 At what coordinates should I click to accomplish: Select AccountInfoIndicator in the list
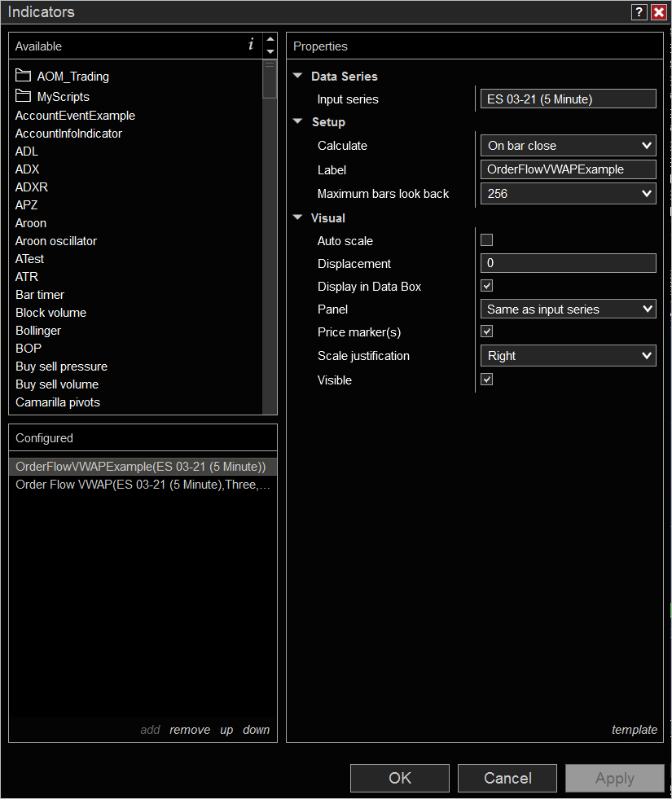(x=68, y=134)
